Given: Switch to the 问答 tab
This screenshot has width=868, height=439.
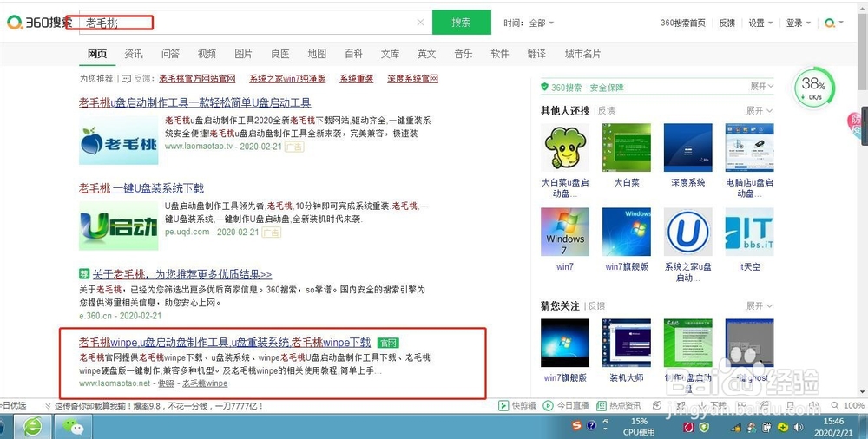Looking at the screenshot, I should (x=170, y=54).
